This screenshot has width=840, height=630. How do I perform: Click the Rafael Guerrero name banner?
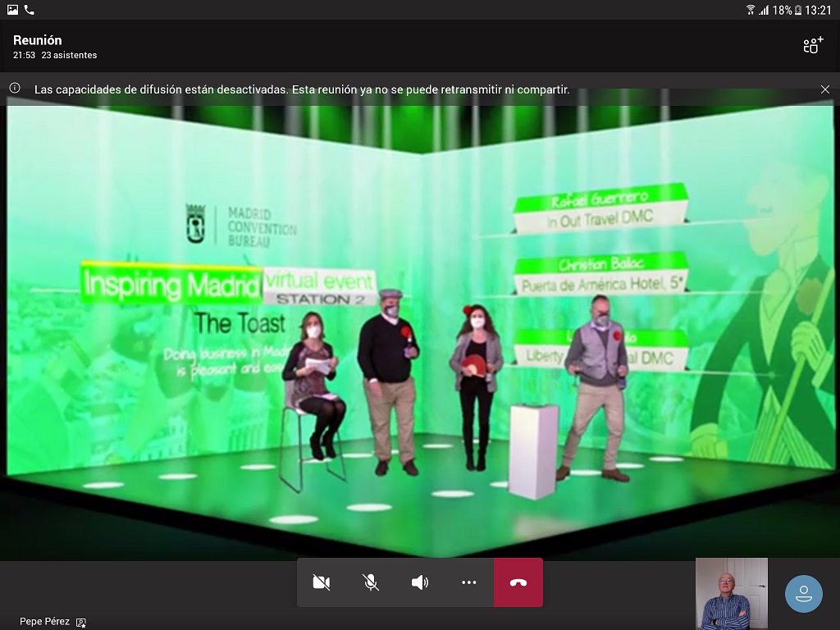[x=599, y=199]
